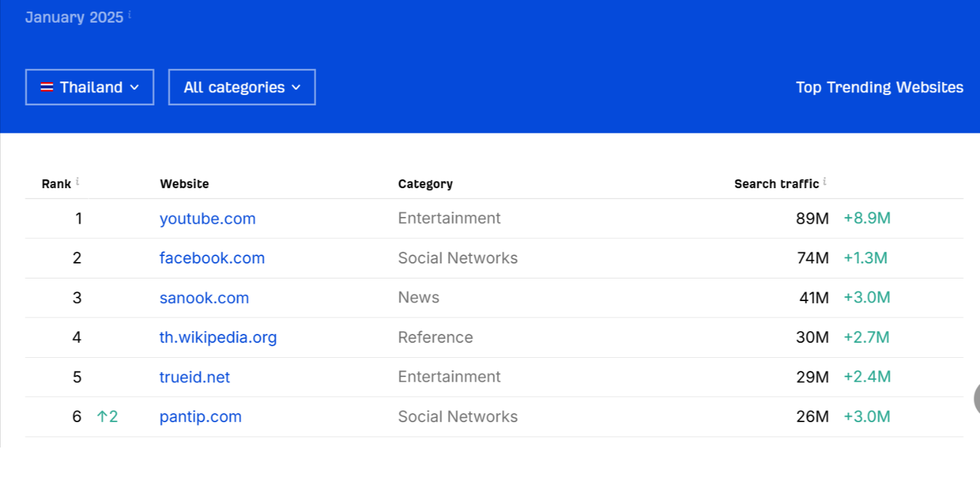The height and width of the screenshot is (481, 980).
Task: Open the facebook.com link
Action: coord(212,258)
